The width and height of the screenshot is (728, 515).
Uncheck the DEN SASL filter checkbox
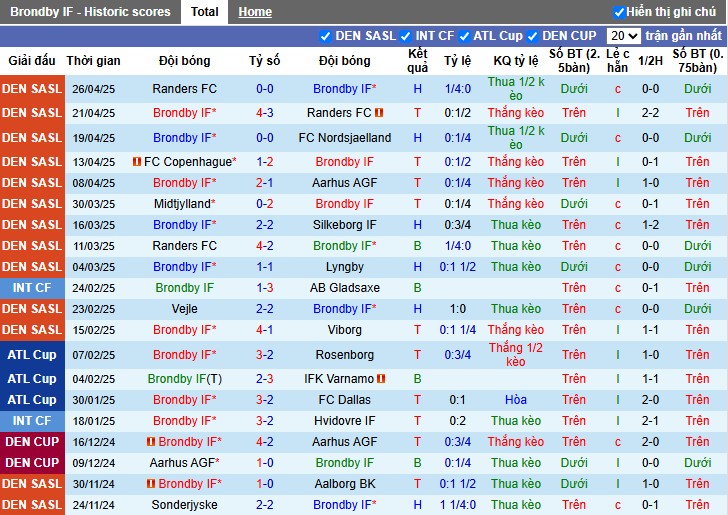point(325,36)
